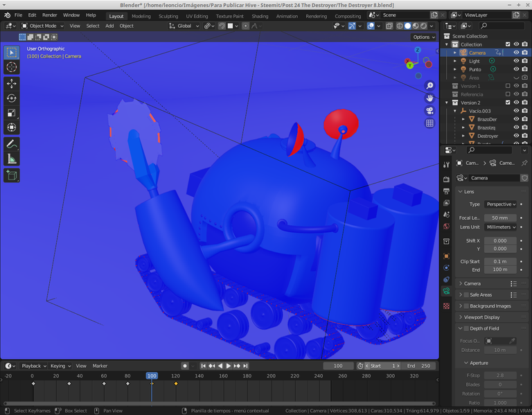Hide the Camera object in viewport
Image resolution: width=532 pixels, height=415 pixels.
[x=516, y=53]
